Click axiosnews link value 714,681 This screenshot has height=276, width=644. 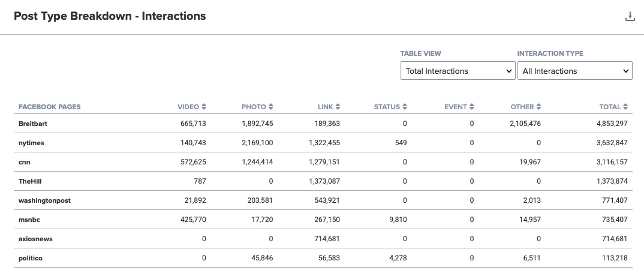(x=327, y=239)
